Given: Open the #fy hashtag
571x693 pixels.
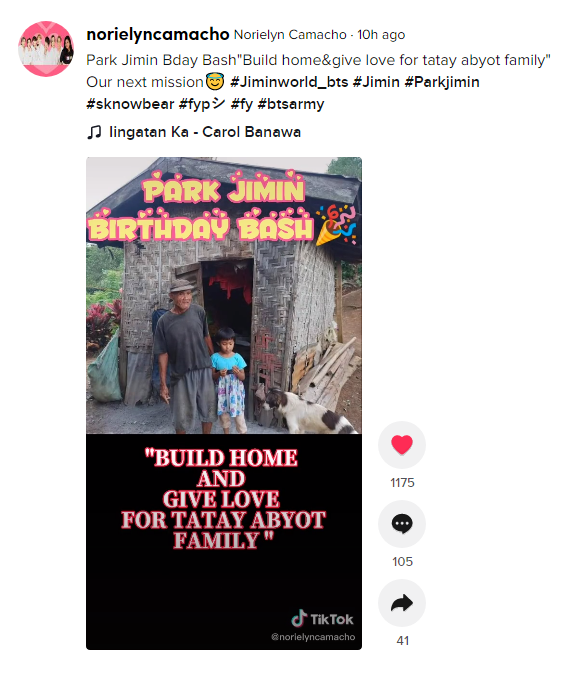Looking at the screenshot, I should click(x=242, y=104).
